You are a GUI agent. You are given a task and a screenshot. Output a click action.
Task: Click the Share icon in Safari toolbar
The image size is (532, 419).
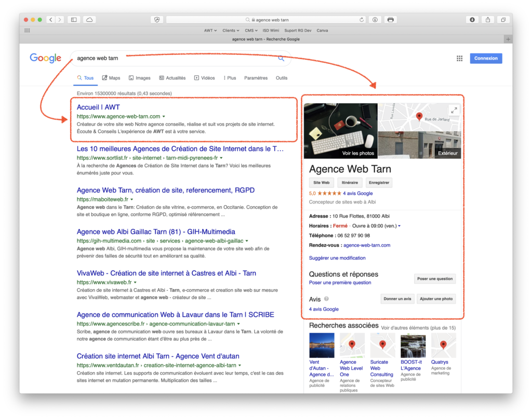click(x=487, y=19)
